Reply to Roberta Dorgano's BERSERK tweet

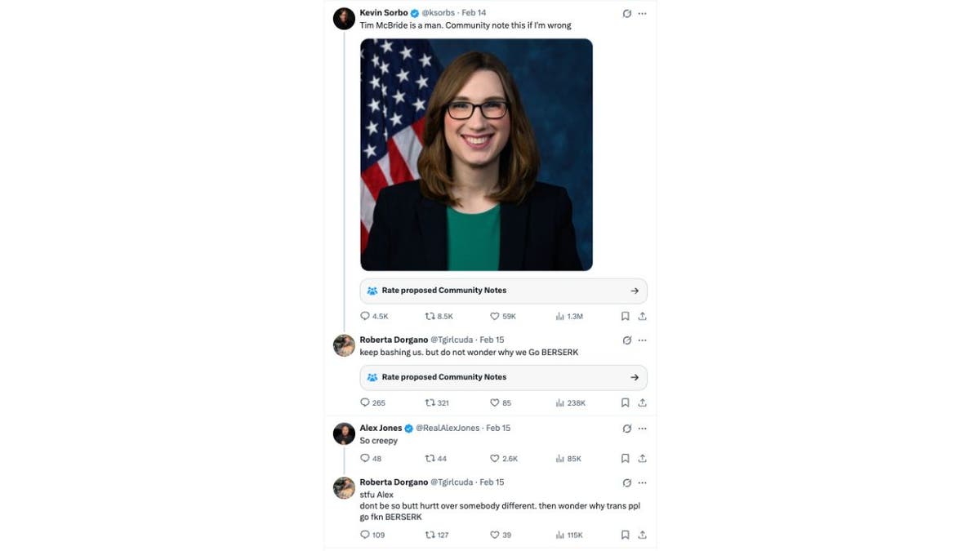coord(364,402)
